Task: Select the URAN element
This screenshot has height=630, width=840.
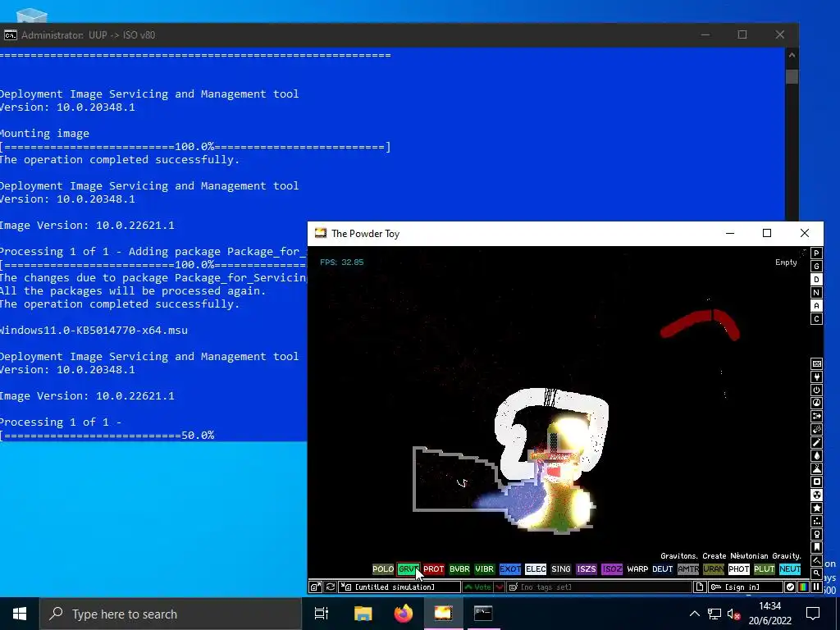Action: 714,569
